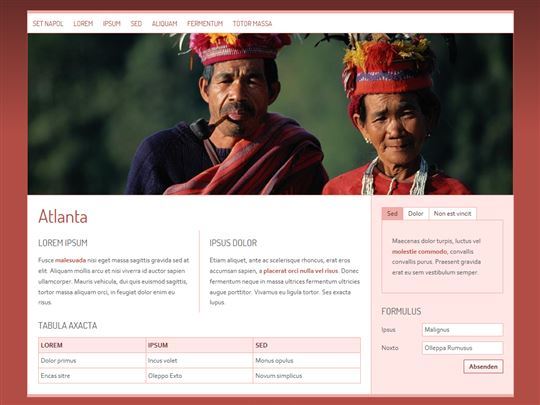Go to IPSUM menu entry
Viewport: 540px width, 405px height.
112,23
